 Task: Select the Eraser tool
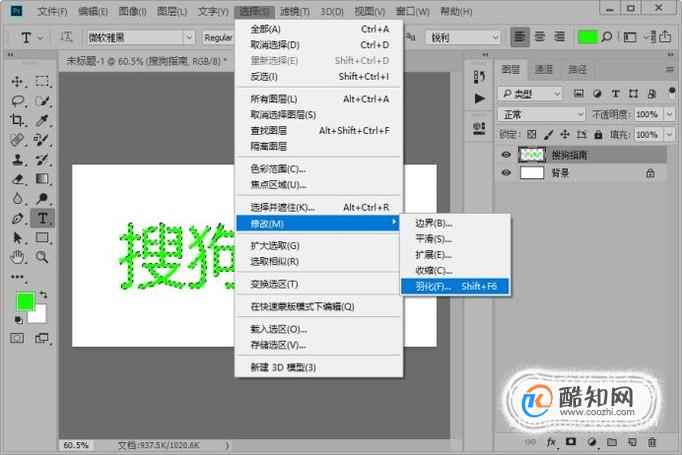[x=17, y=179]
